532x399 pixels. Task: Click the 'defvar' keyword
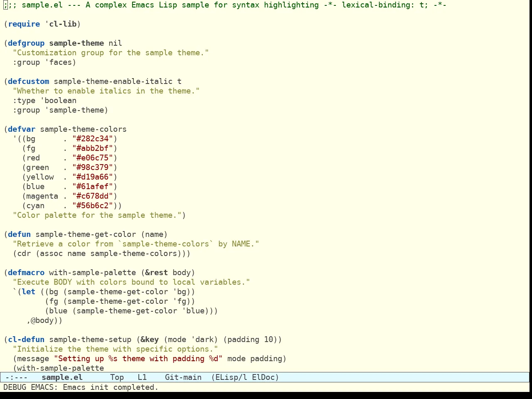point(22,129)
